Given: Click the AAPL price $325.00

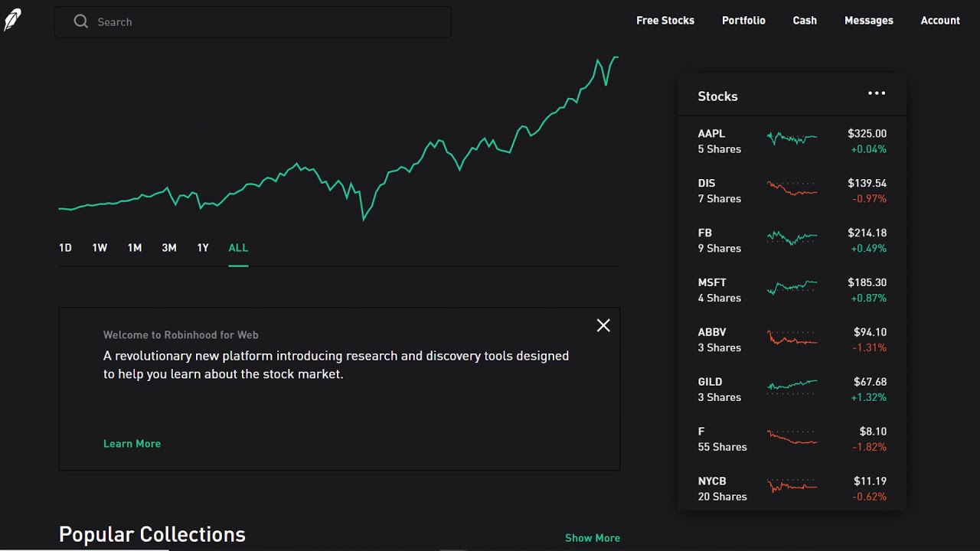Looking at the screenshot, I should point(867,133).
